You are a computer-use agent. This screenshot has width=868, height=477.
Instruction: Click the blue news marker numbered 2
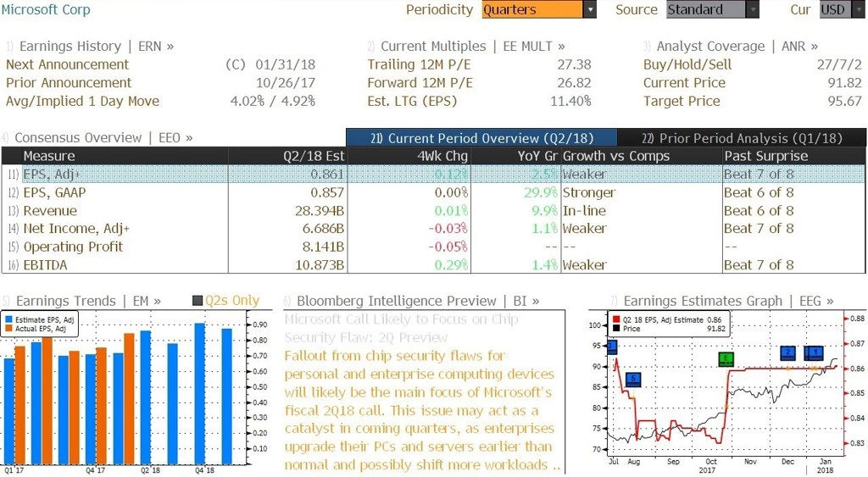point(787,352)
